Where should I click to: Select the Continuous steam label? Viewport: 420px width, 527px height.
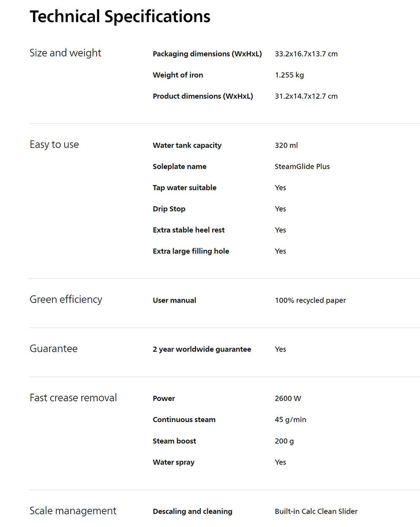click(184, 420)
